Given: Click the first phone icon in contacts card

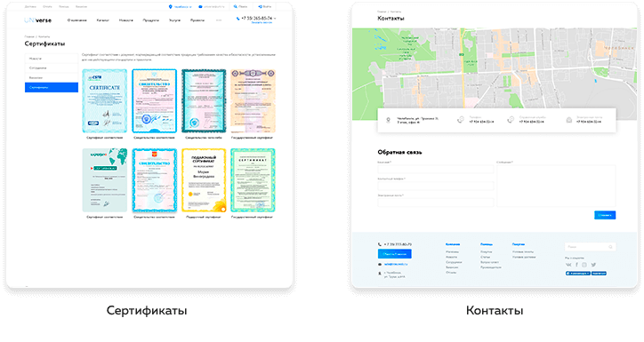Looking at the screenshot, I should [461, 120].
